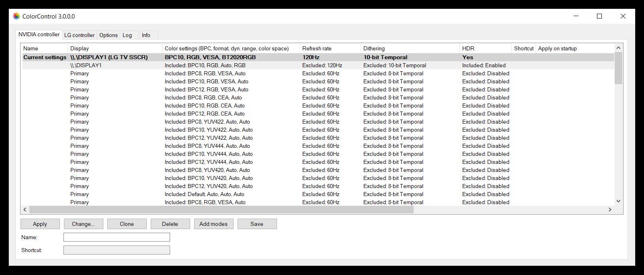Click the Shortcut column header

click(x=523, y=48)
